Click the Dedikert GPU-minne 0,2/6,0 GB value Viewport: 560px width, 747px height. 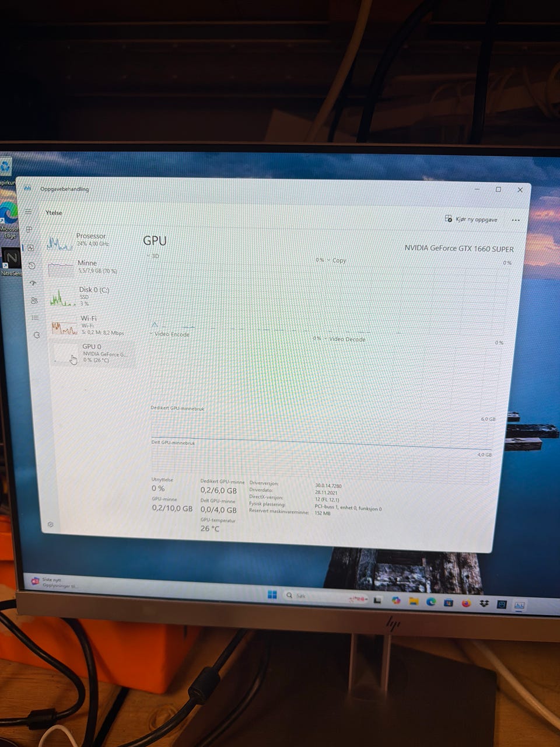coord(219,491)
